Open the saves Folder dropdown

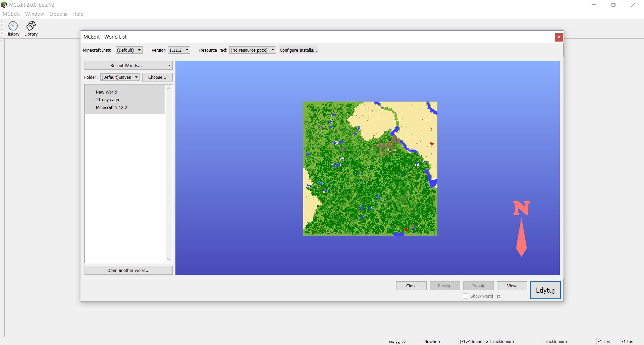point(119,77)
